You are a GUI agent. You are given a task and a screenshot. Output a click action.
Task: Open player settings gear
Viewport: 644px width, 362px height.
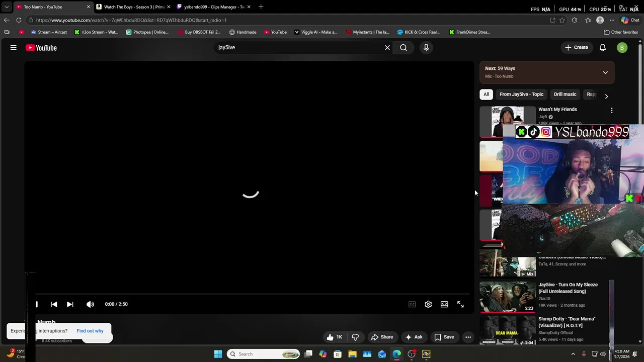click(428, 304)
